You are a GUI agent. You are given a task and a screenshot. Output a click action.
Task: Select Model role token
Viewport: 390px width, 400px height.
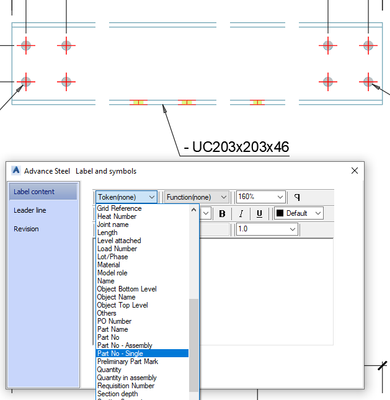click(x=142, y=273)
